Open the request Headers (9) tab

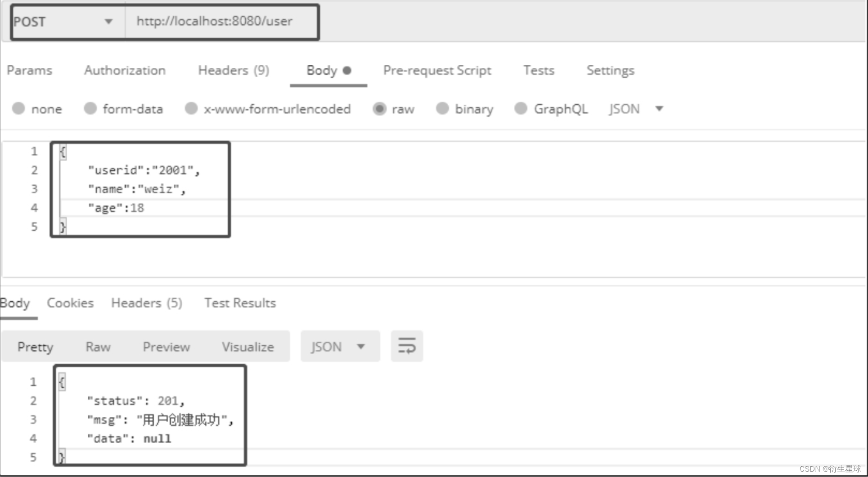[x=234, y=71]
